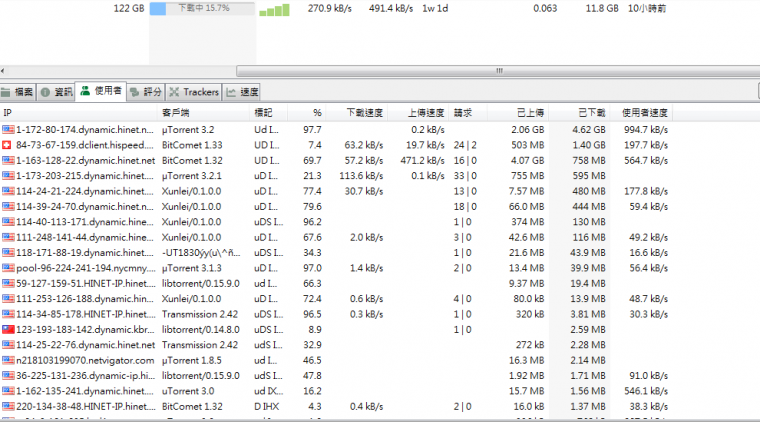Click torrent download speed 270.9 kB/s
760x422 pixels.
(330, 8)
